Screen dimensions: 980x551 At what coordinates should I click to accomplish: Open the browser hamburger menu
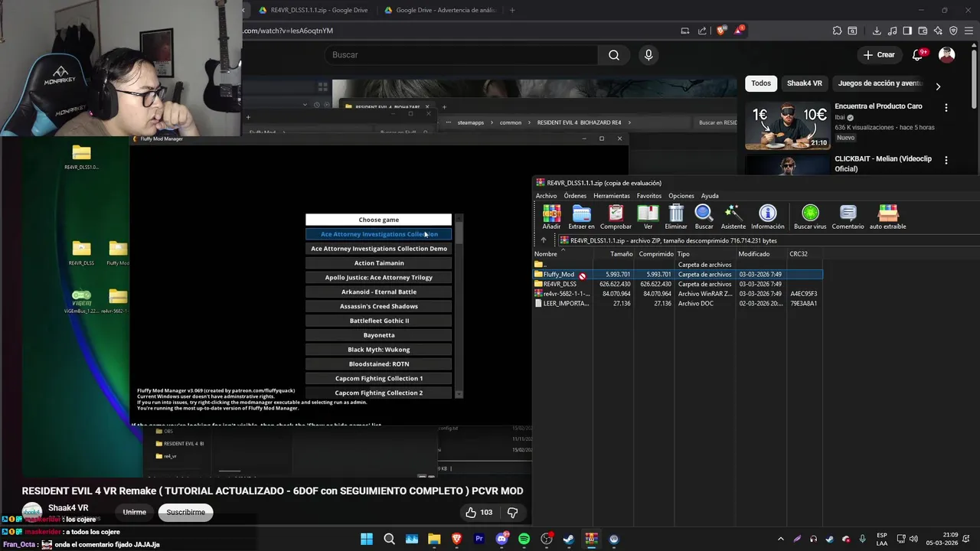(969, 31)
